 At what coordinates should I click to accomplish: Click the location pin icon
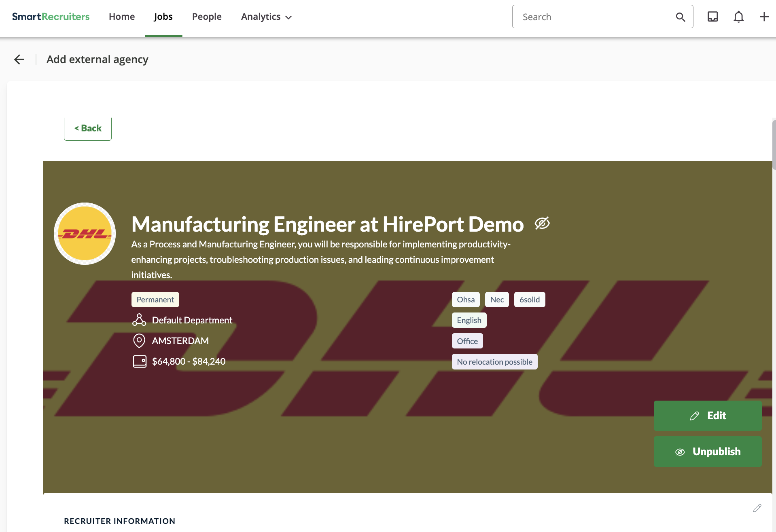139,341
